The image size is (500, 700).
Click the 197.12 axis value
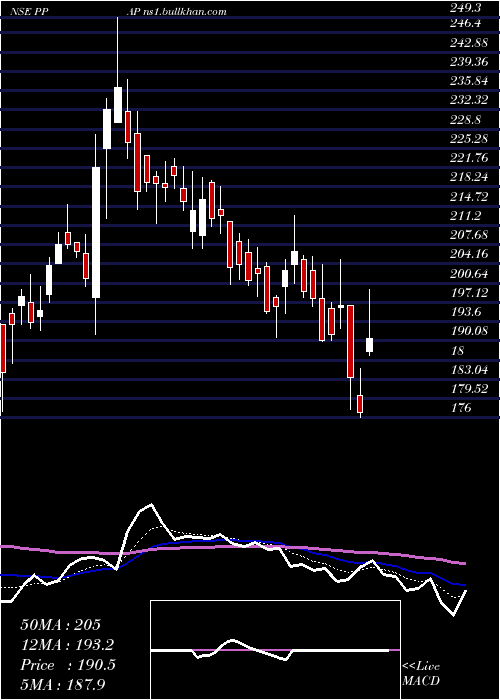coord(469,293)
